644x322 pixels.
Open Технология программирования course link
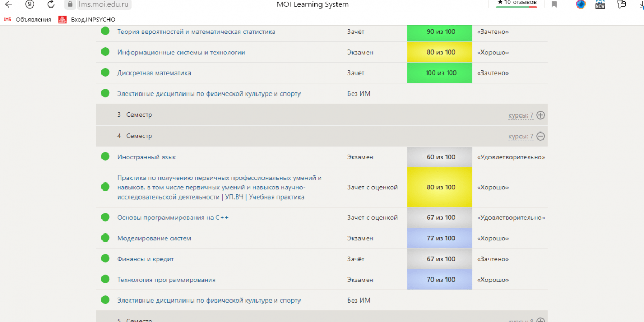[x=166, y=280]
